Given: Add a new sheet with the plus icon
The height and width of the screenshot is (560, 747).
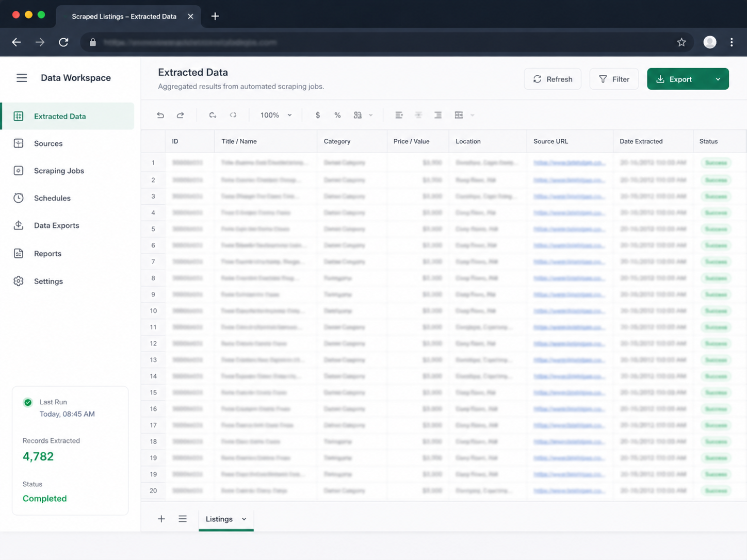Looking at the screenshot, I should (x=161, y=519).
